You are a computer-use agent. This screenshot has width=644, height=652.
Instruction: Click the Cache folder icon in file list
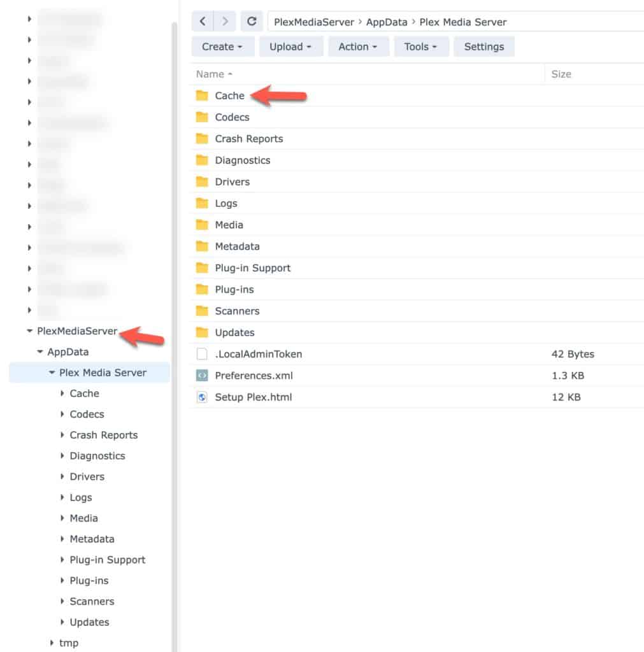pos(202,96)
